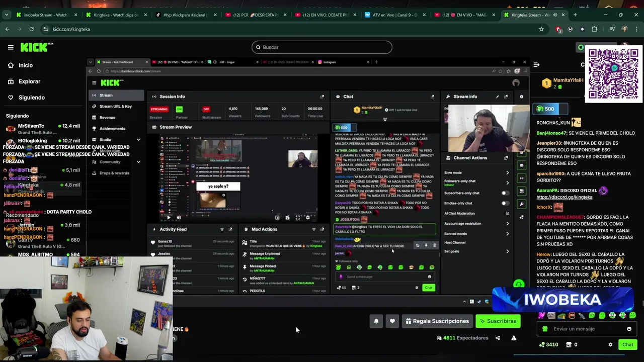Click Achievements in the dashboard sidebar
644x362 pixels.
click(x=112, y=129)
